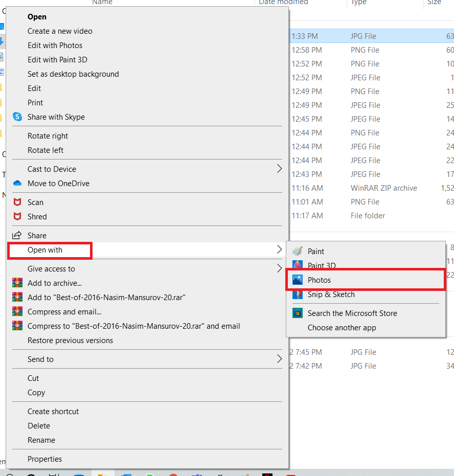454x476 pixels.
Task: Expand the Cast to Device submenu arrow
Action: click(x=279, y=169)
